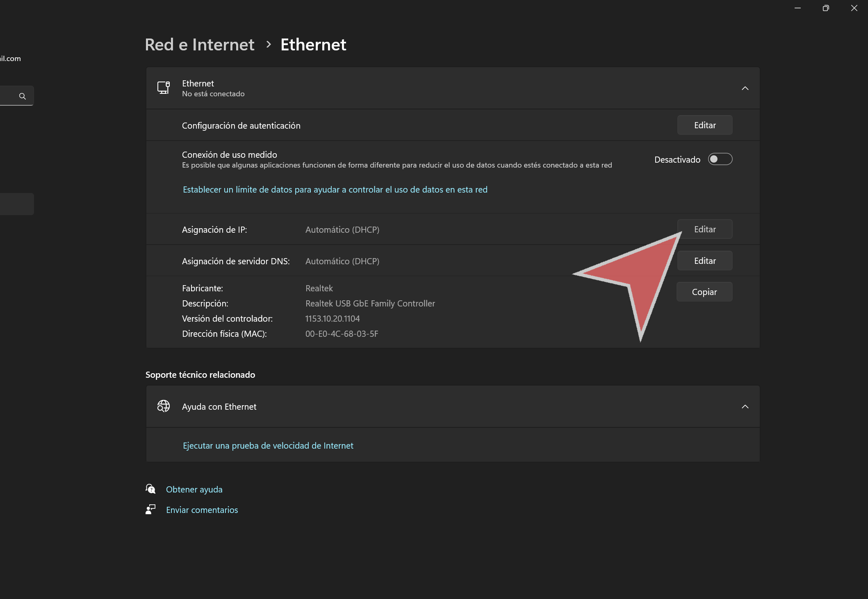
Task: Toggle Conexión de uso medido switch
Action: pos(720,159)
